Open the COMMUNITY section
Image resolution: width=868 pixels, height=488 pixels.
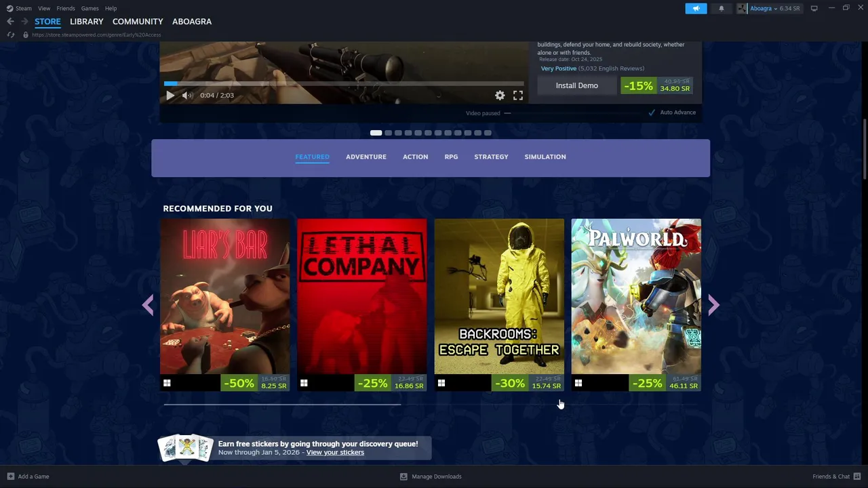tap(138, 22)
